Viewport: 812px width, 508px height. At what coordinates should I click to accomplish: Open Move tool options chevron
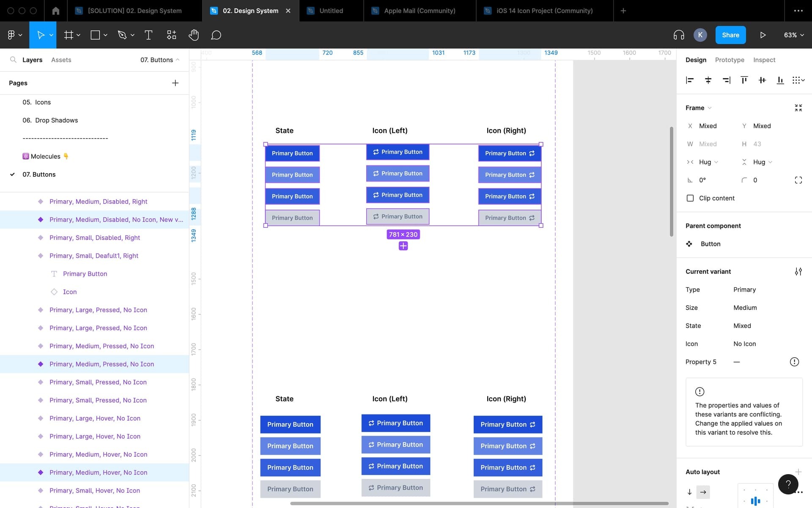pyautogui.click(x=51, y=35)
